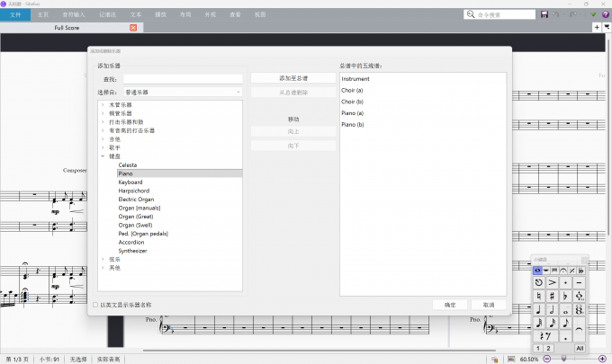Click the accent mark on keypad

(x=552, y=282)
